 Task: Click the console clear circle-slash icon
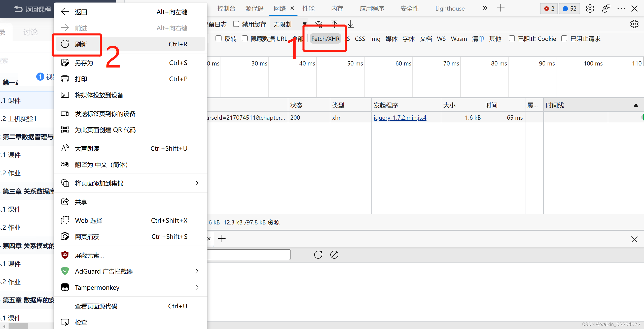tap(334, 255)
